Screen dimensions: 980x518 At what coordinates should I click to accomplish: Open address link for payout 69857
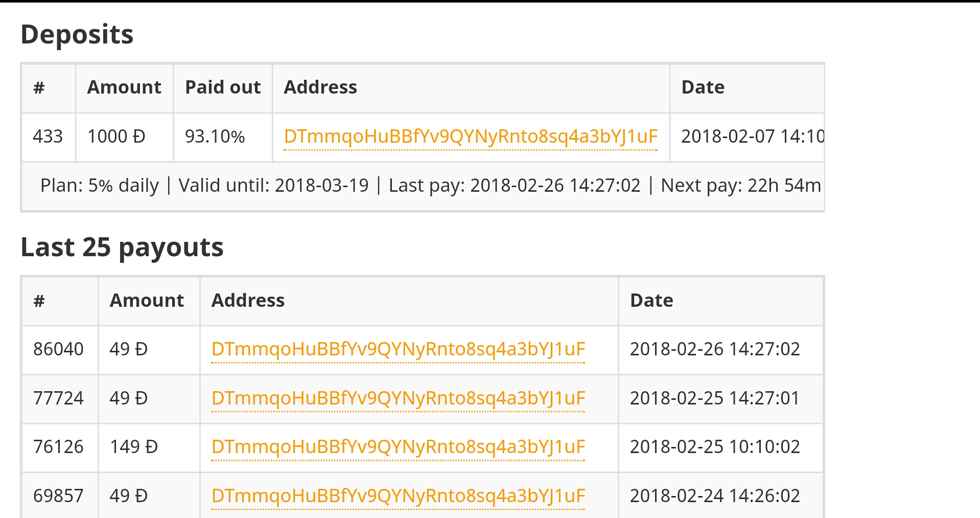pos(398,496)
